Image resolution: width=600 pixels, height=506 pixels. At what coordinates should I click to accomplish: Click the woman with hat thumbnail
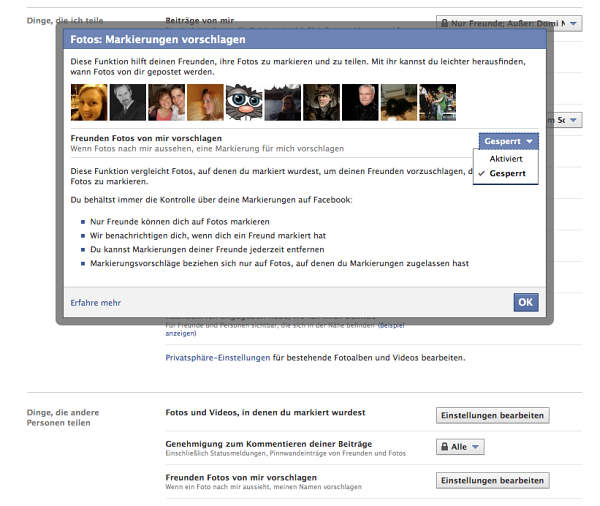pos(321,103)
